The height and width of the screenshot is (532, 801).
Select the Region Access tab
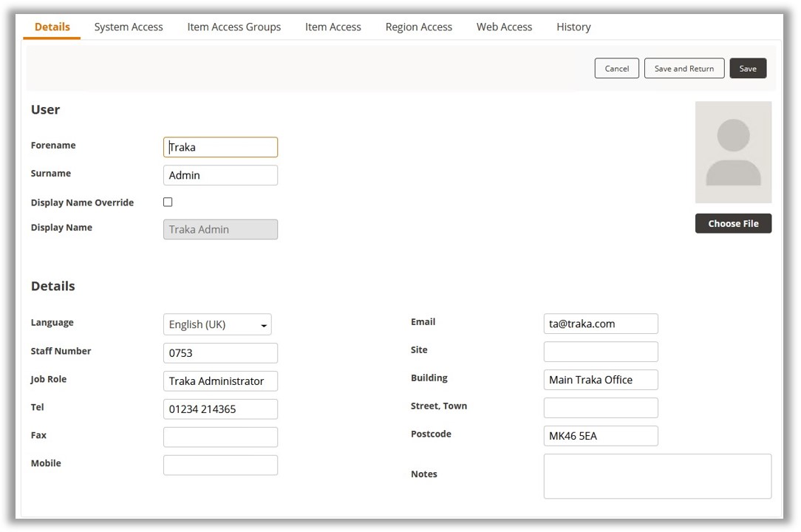[x=418, y=27]
